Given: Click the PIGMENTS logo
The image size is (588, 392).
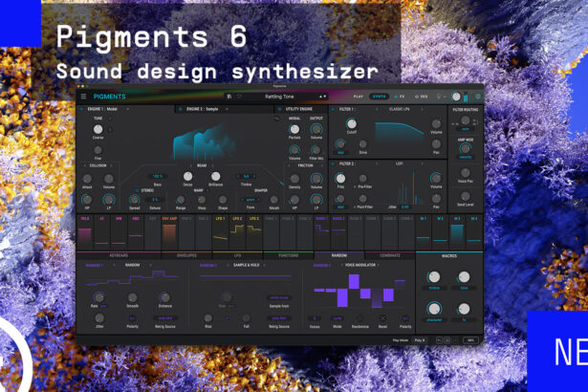Looking at the screenshot, I should point(110,97).
